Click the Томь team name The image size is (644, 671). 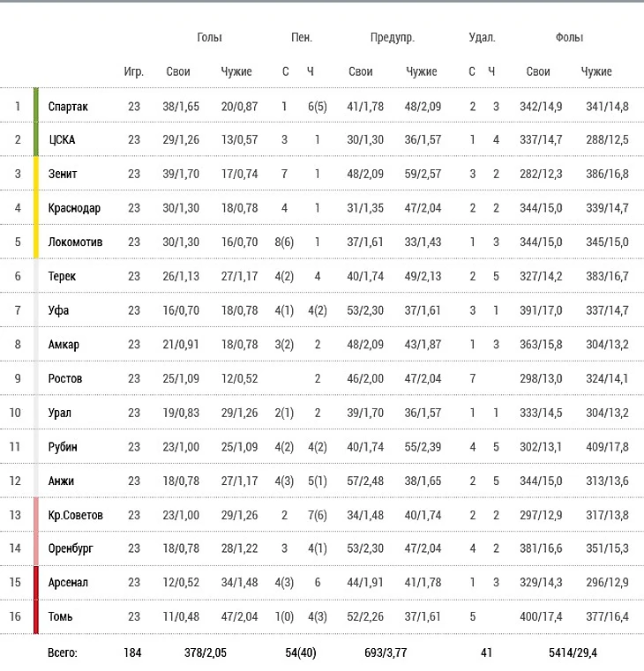pyautogui.click(x=62, y=616)
